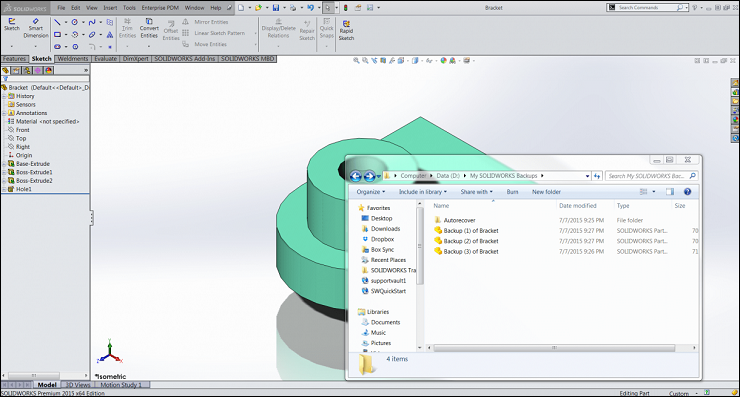The height and width of the screenshot is (397, 740).
Task: Click the Convert Entities tool
Action: click(149, 28)
